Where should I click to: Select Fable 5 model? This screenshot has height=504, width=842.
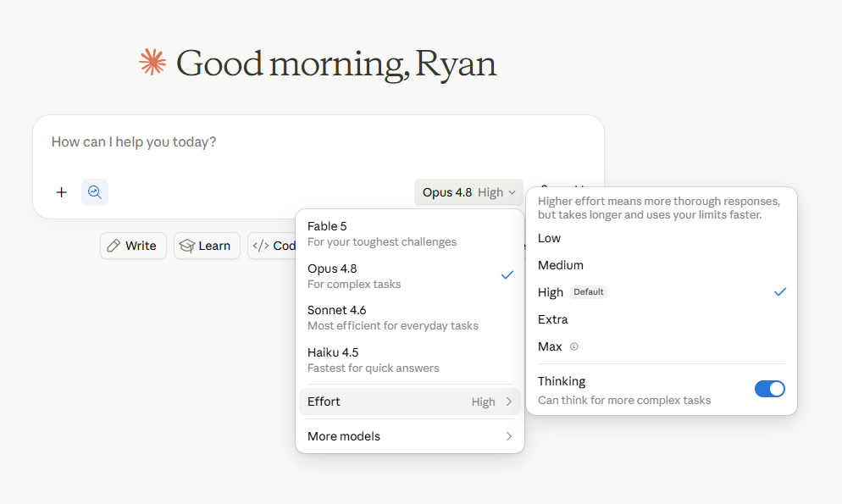click(x=410, y=234)
